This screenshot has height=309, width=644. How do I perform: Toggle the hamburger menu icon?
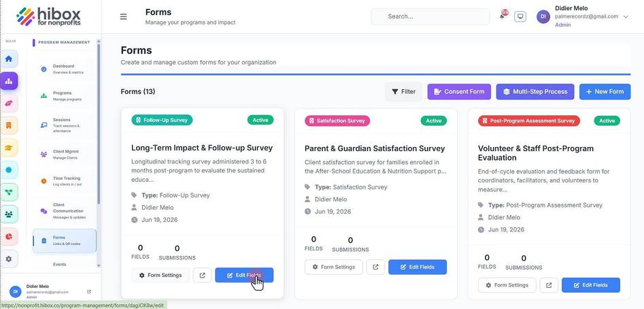(x=123, y=17)
